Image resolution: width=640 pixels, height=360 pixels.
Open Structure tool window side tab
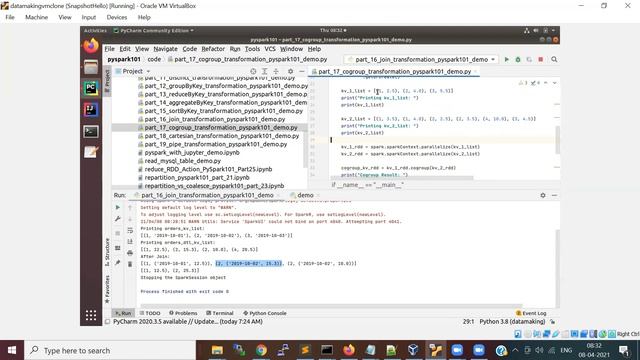pyautogui.click(x=107, y=252)
